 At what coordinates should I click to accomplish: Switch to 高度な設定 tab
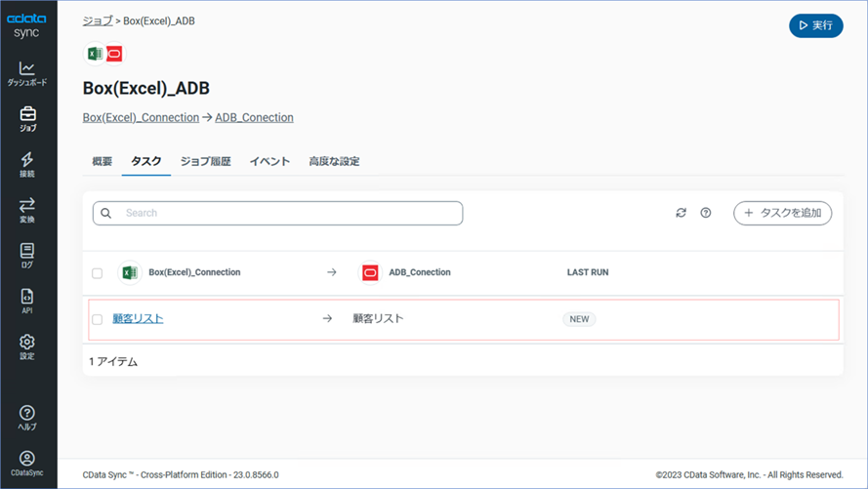pos(334,161)
